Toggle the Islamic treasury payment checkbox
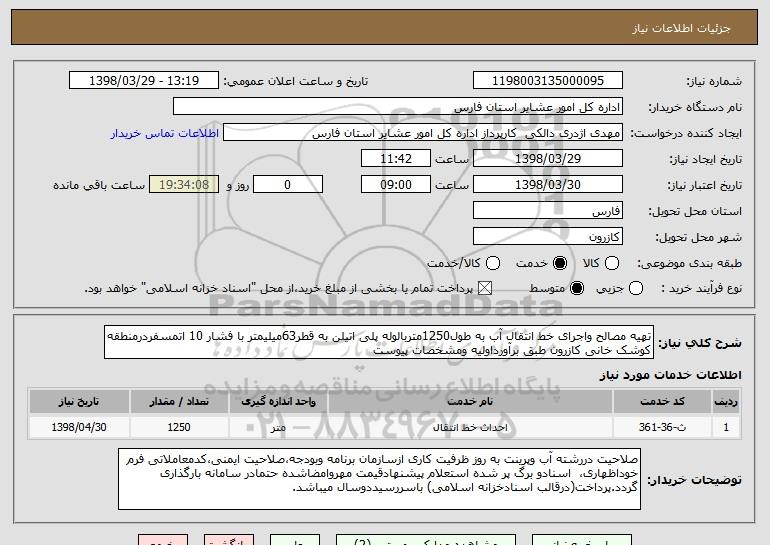This screenshot has width=770, height=545. point(485,288)
